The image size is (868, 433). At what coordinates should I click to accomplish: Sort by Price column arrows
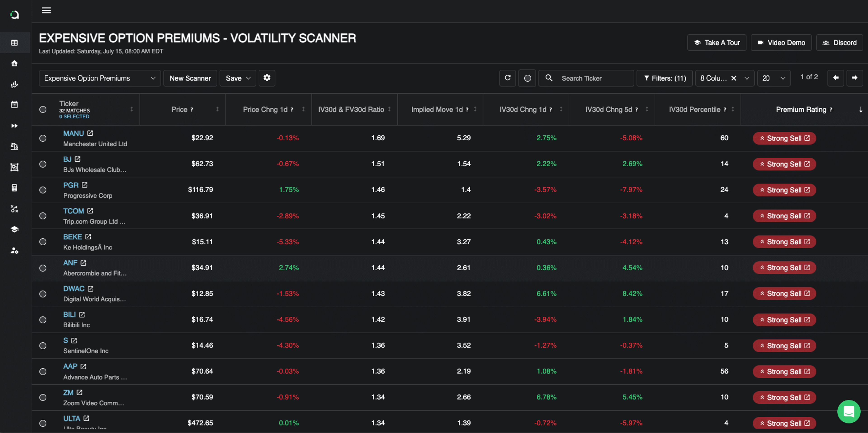tap(217, 109)
